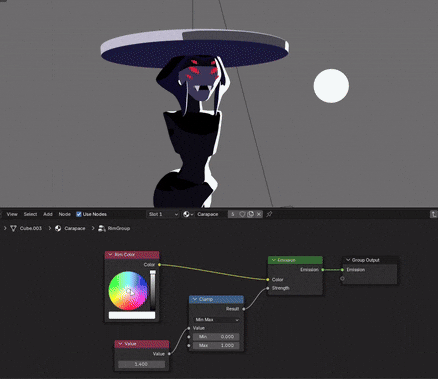Click the Clamp node Result output socket
This screenshot has height=379, width=438.
(244, 309)
